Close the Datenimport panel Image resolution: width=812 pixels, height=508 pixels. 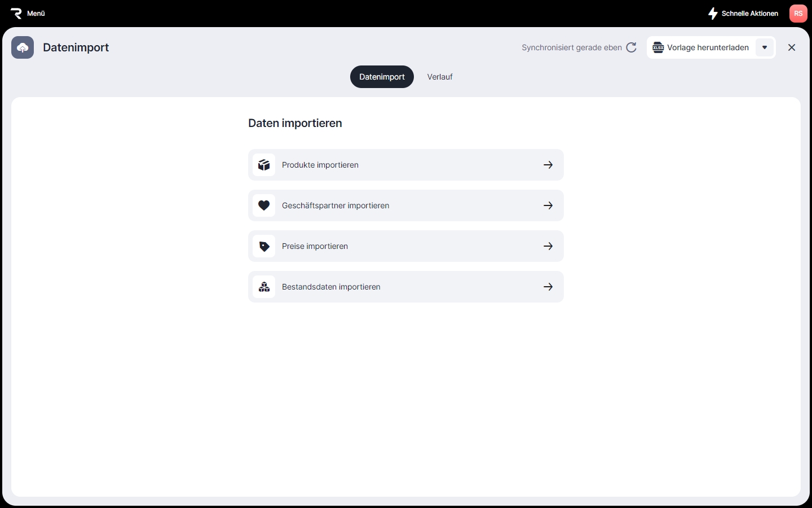click(x=792, y=47)
